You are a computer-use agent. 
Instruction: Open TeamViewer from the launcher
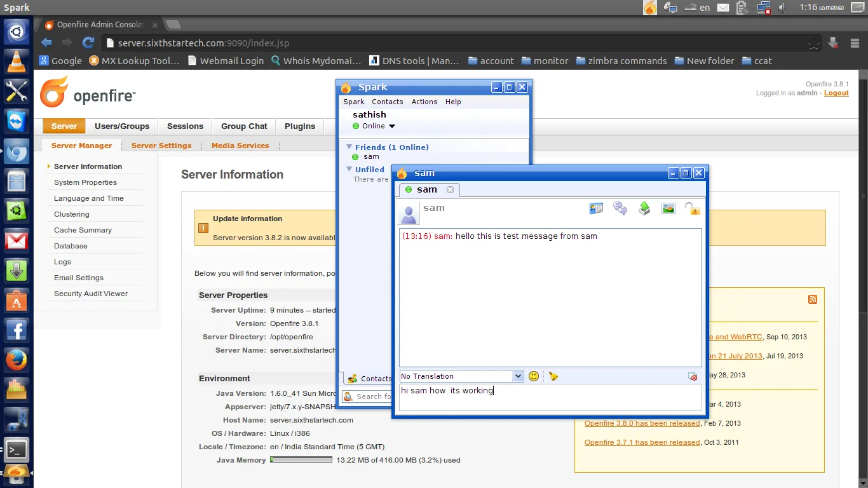click(17, 121)
